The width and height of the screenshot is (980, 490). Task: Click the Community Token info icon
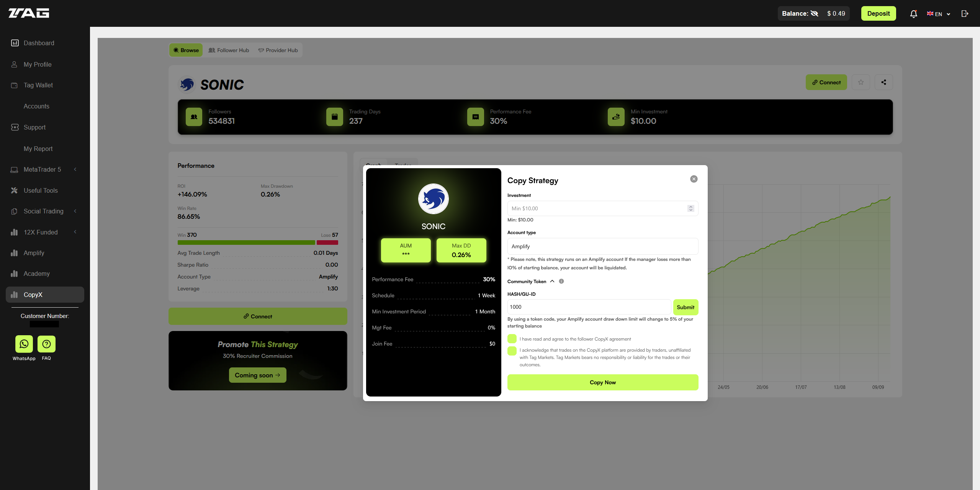tap(561, 281)
